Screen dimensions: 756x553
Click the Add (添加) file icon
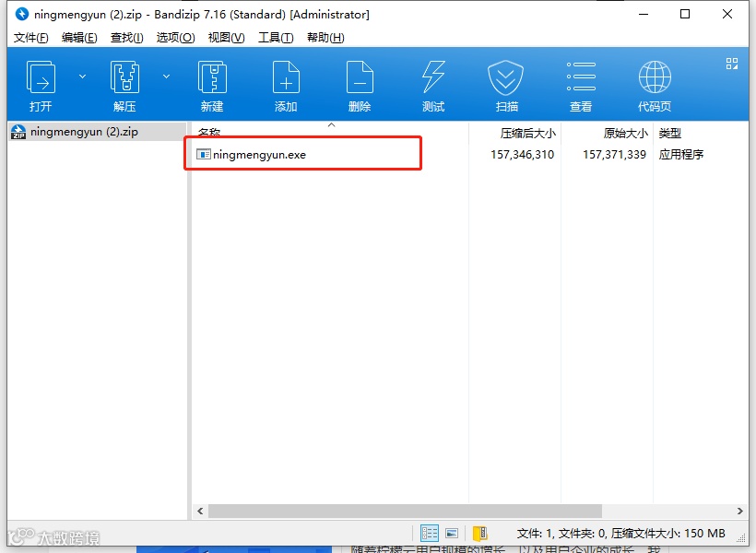click(286, 77)
